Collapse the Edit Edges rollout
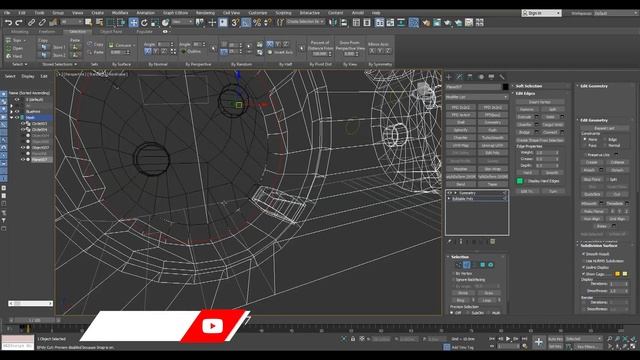 point(525,93)
